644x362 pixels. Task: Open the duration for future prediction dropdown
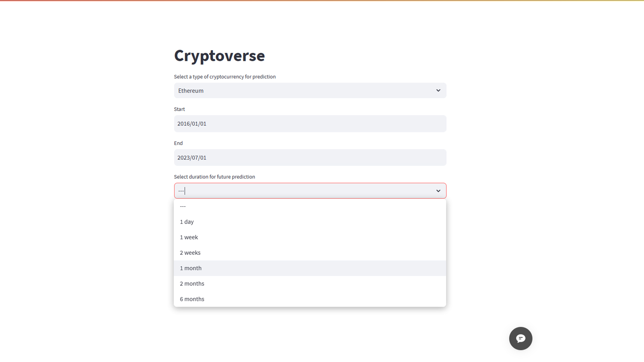(310, 190)
